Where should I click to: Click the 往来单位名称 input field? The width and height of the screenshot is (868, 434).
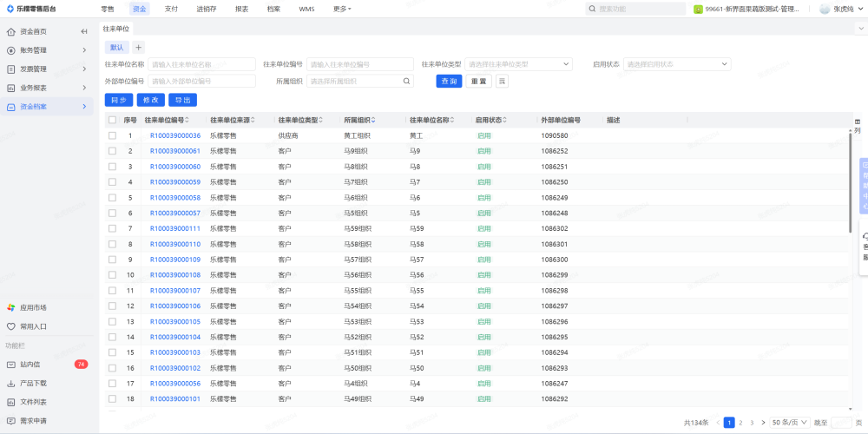pyautogui.click(x=201, y=64)
